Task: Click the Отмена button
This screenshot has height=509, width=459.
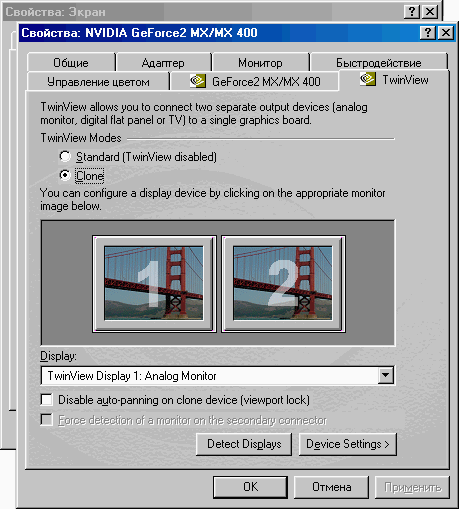Action: click(331, 487)
